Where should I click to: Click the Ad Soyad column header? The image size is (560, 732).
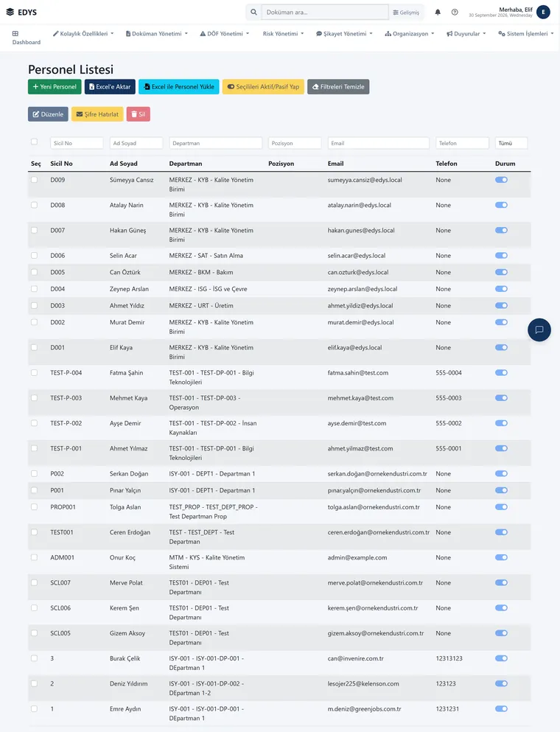point(124,164)
